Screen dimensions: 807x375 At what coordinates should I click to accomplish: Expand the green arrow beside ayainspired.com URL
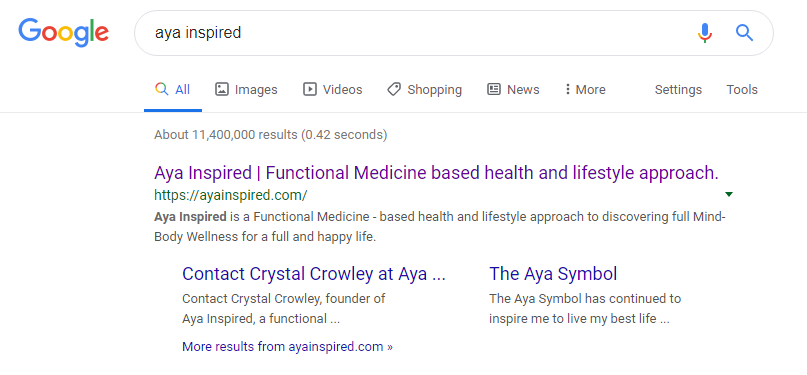728,194
